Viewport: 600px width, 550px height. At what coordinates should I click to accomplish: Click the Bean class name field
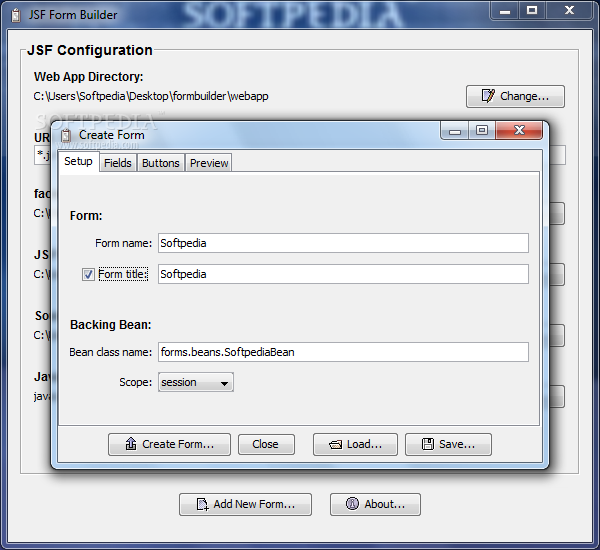pos(343,352)
